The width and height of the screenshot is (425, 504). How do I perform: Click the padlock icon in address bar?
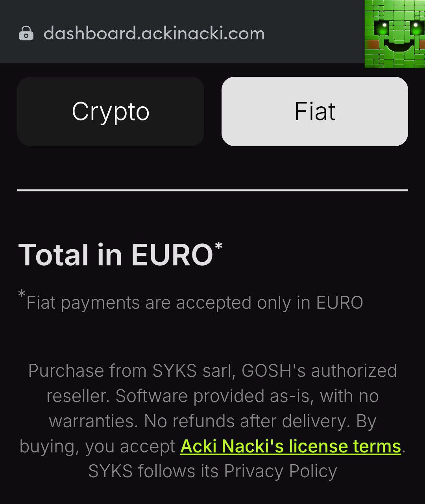point(26,33)
